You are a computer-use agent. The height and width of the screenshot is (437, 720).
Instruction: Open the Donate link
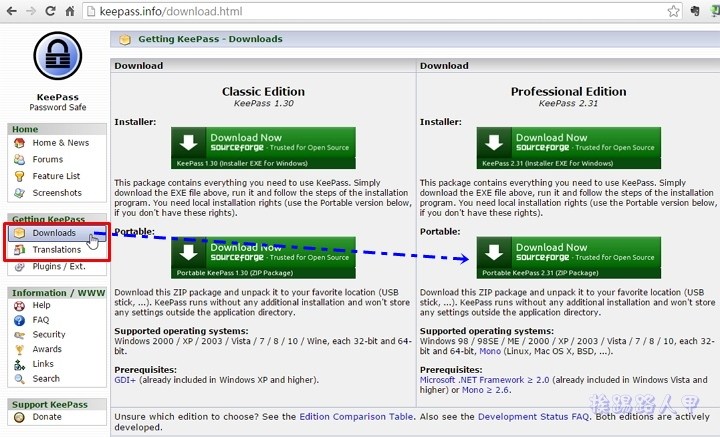click(x=47, y=417)
